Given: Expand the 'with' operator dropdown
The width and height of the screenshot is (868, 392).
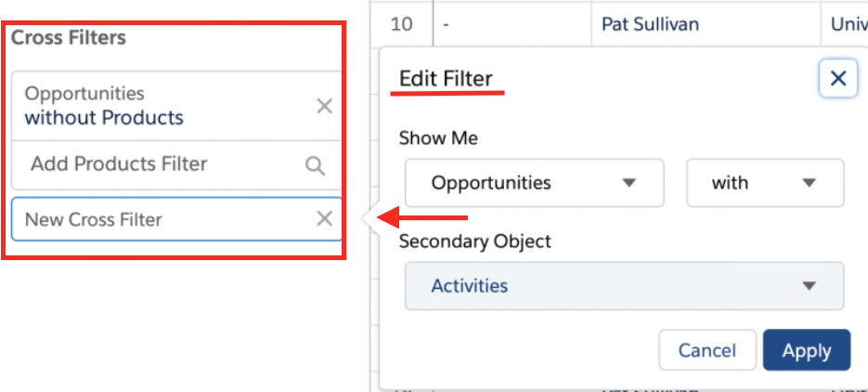Looking at the screenshot, I should point(765,183).
